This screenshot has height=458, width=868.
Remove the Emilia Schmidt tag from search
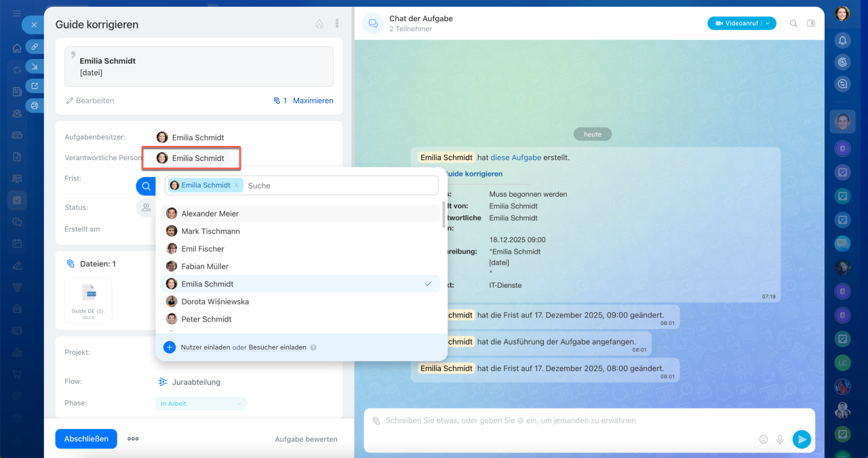coord(236,185)
